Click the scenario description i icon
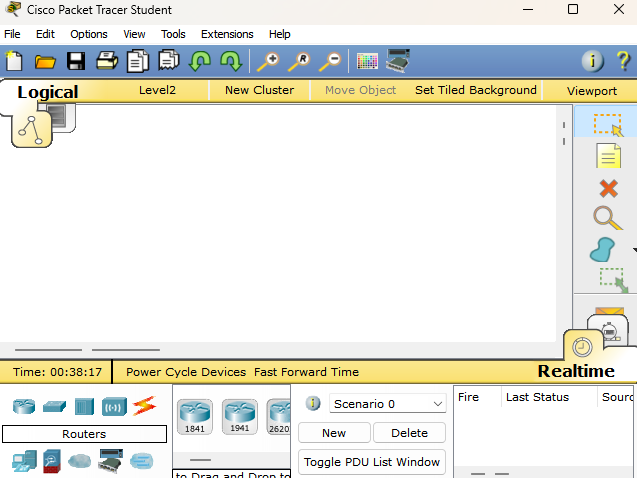637x478 pixels. (313, 403)
